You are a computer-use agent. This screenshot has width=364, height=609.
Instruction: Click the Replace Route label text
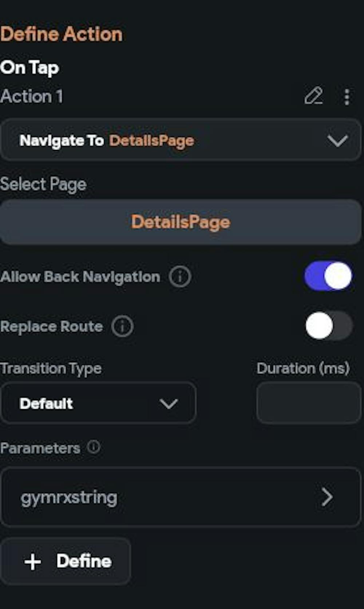coord(52,327)
